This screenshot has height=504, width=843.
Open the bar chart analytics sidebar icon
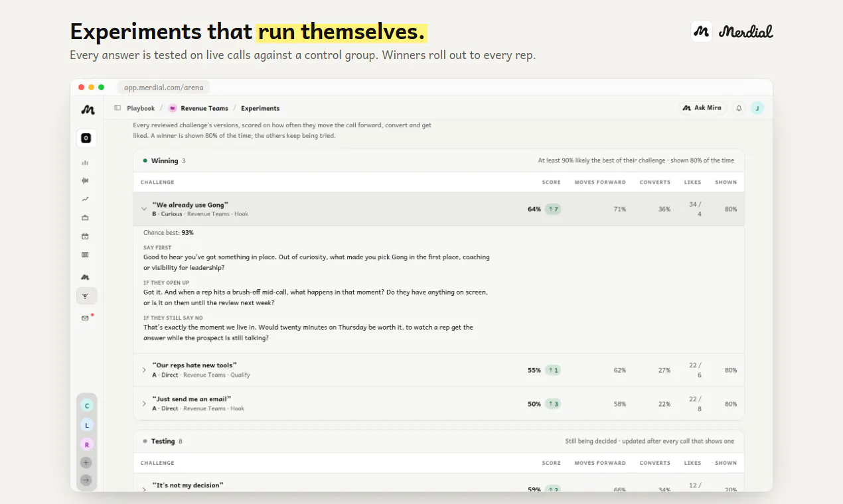click(85, 162)
